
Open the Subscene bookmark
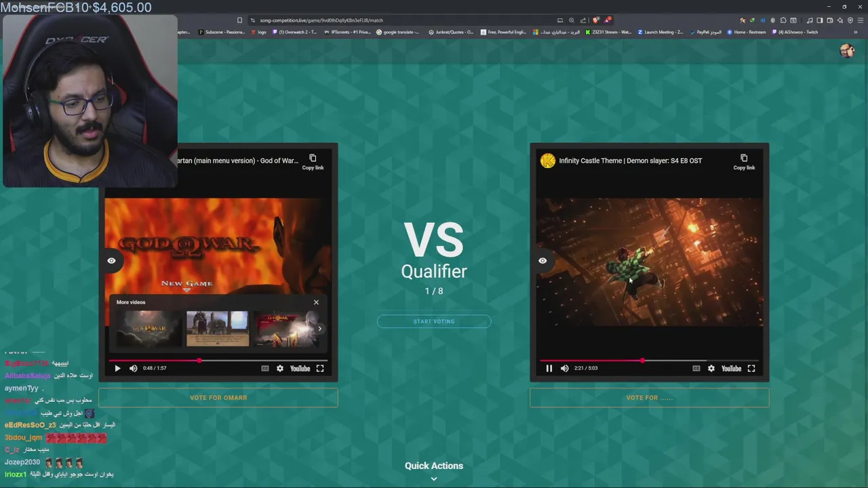[x=221, y=32]
